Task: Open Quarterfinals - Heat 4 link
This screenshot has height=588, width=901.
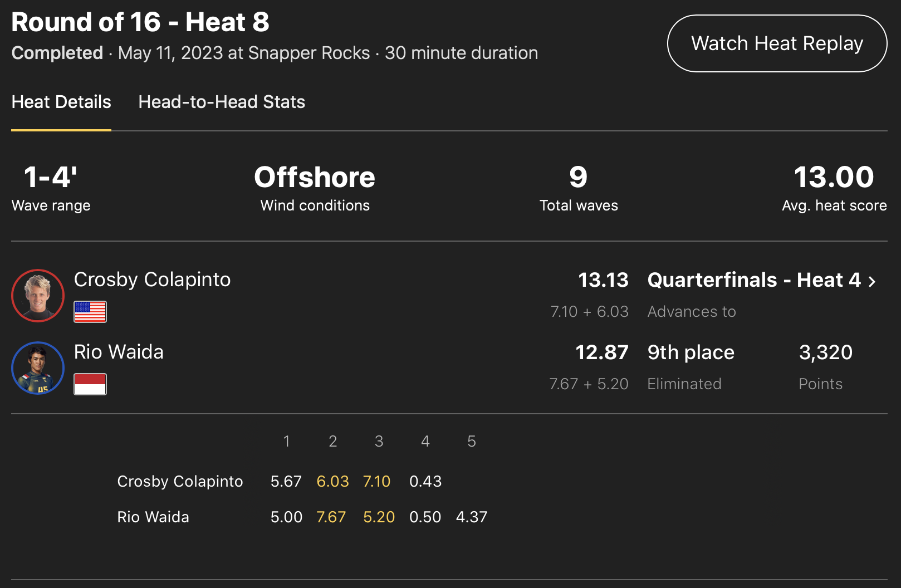Action: tap(754, 280)
